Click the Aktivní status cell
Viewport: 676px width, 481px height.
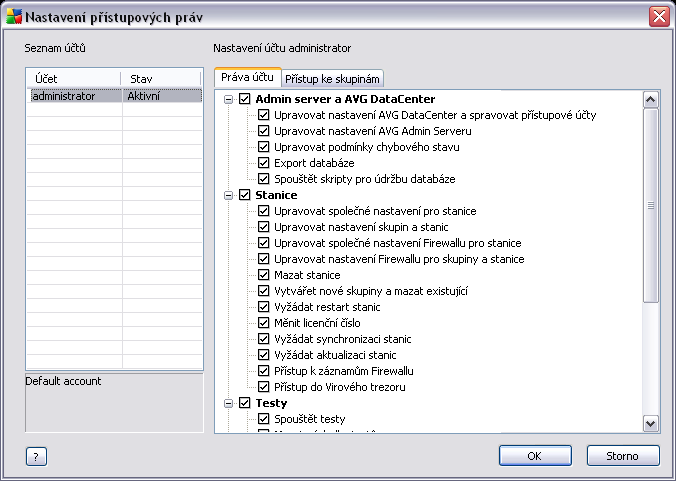click(x=162, y=96)
